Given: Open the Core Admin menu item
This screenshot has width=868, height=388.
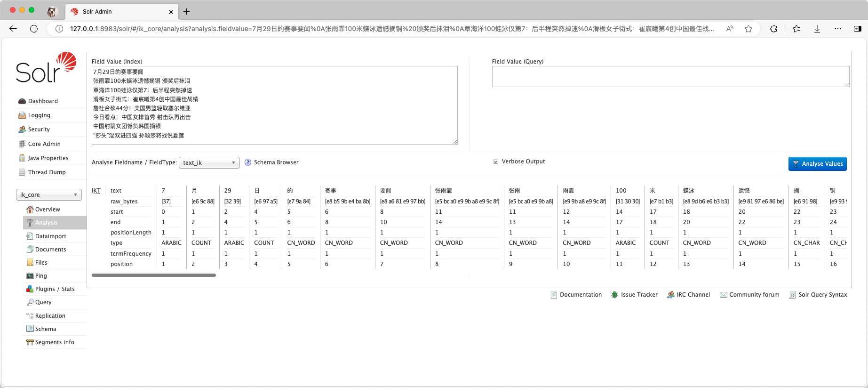Looking at the screenshot, I should 44,144.
